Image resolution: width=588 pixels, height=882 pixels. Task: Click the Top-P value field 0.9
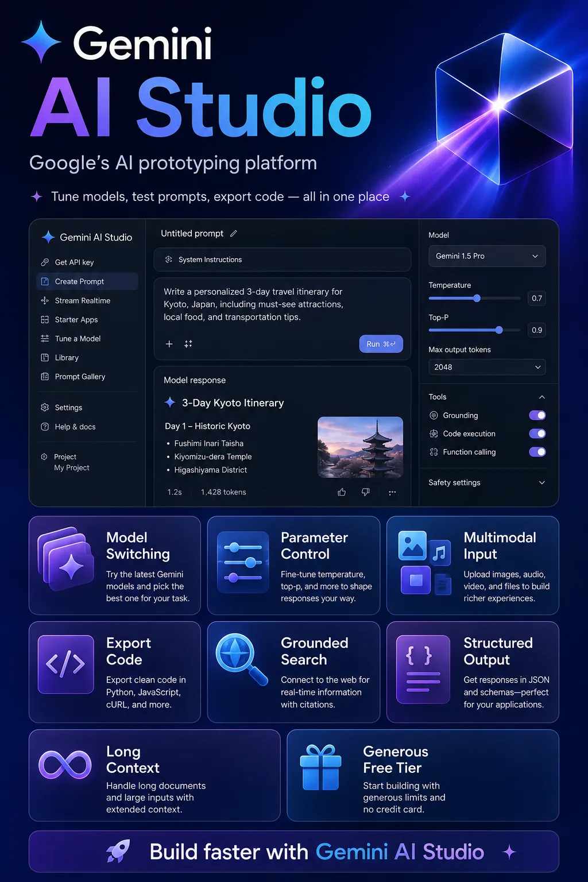click(x=537, y=330)
